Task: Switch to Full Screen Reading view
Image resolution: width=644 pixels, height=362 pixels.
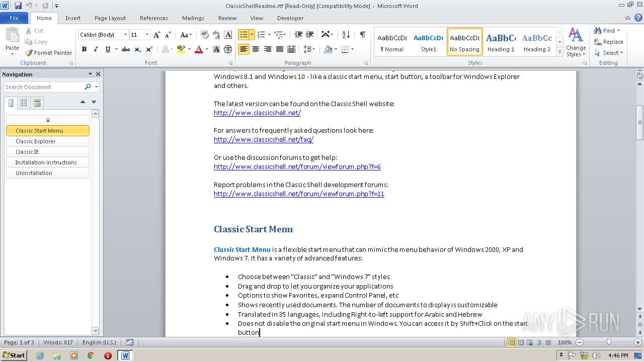Action: [x=520, y=342]
